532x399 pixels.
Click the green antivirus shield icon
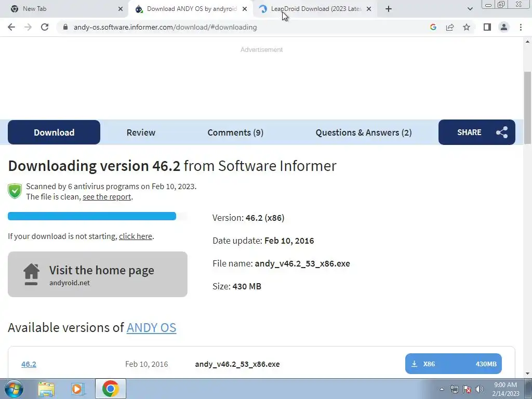(15, 191)
